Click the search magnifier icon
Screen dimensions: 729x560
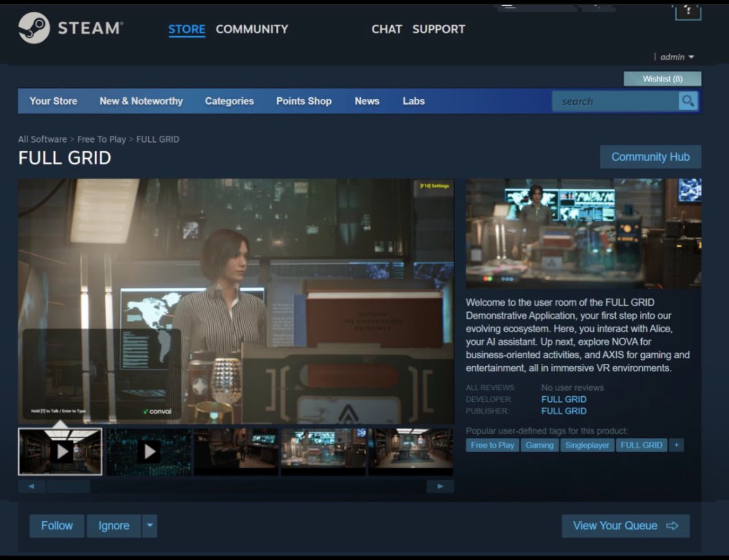click(x=688, y=101)
